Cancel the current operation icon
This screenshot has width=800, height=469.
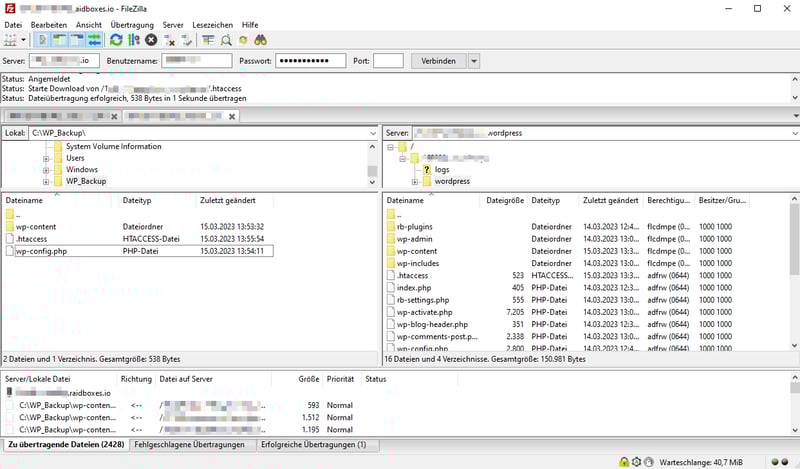151,40
